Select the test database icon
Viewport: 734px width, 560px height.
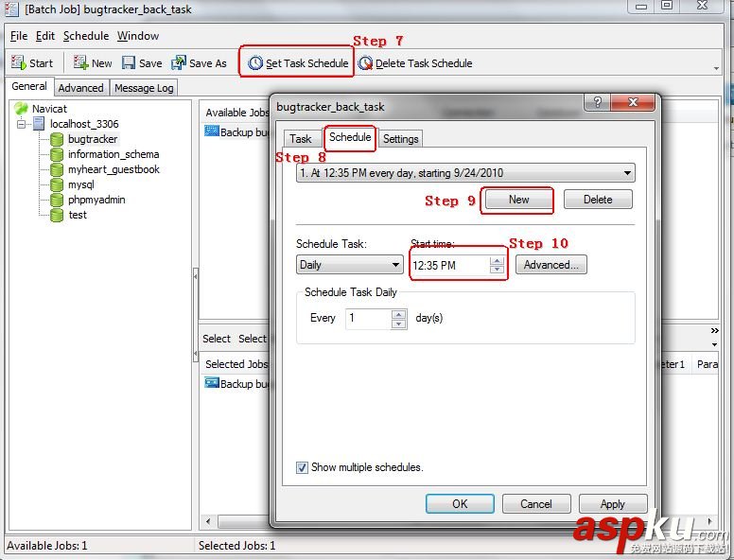click(57, 215)
